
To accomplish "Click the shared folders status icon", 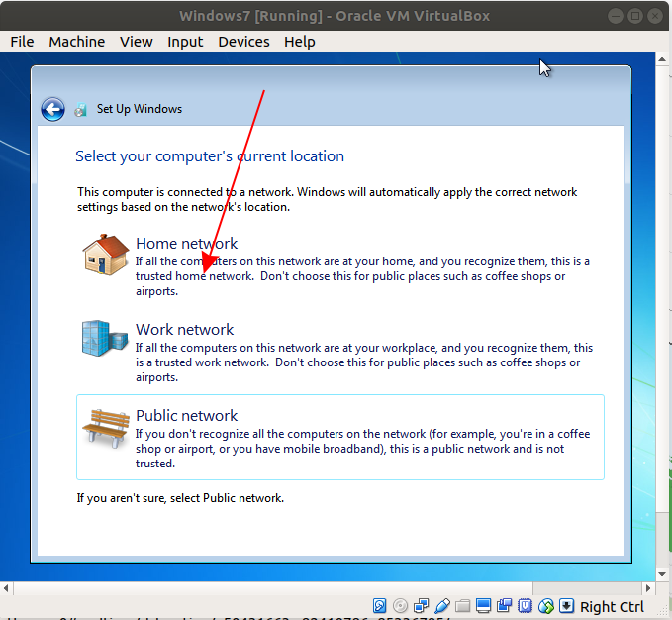I will [462, 606].
